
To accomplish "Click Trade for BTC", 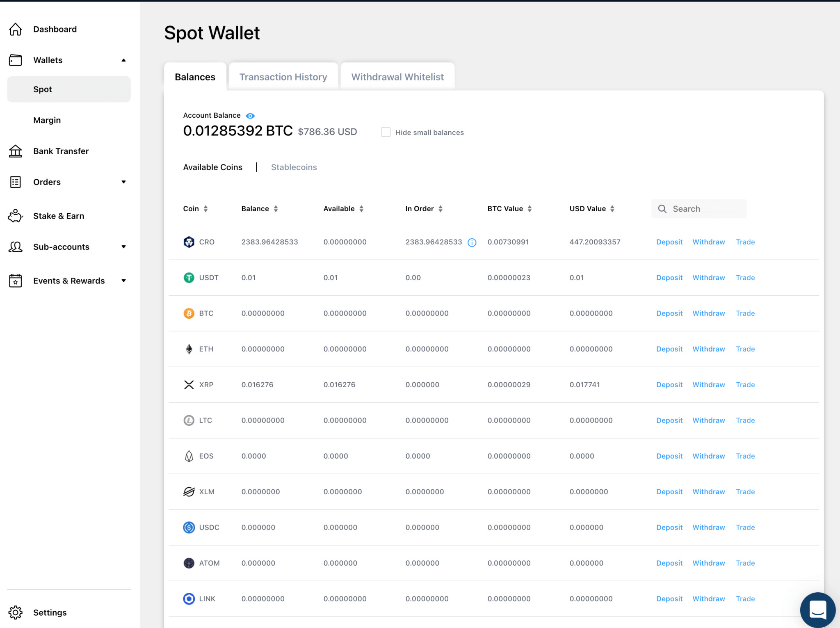I will tap(745, 313).
